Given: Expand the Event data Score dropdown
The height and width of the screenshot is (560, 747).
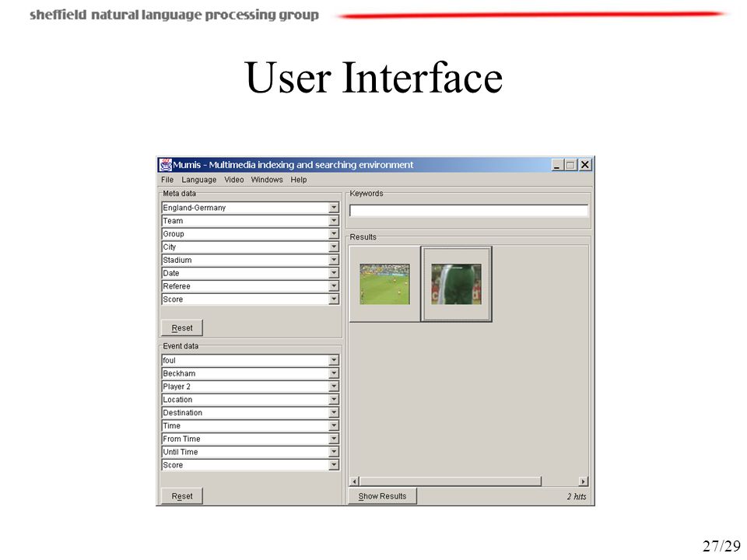Looking at the screenshot, I should [x=334, y=465].
